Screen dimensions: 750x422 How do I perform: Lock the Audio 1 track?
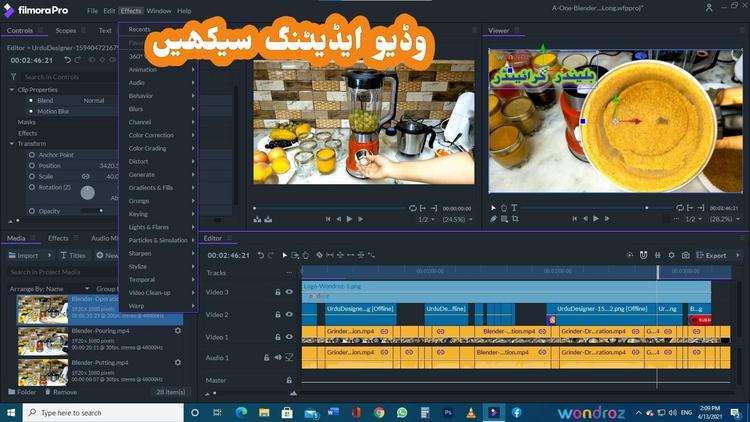[x=266, y=357]
